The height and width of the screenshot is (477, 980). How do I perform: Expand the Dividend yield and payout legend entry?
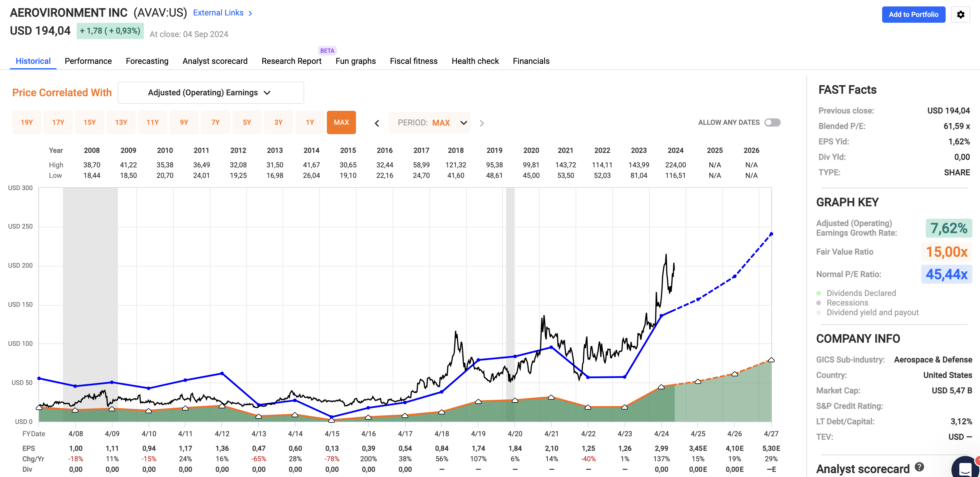pyautogui.click(x=819, y=312)
